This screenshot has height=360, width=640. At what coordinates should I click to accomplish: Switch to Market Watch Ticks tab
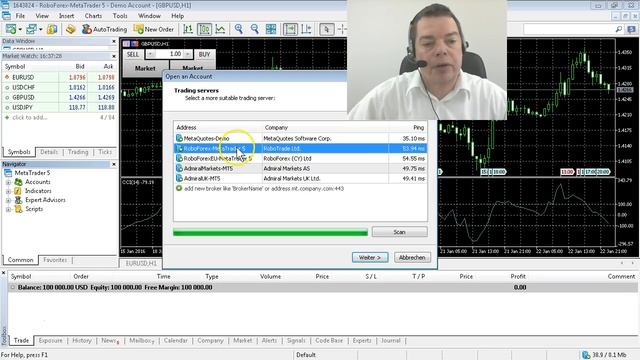105,152
